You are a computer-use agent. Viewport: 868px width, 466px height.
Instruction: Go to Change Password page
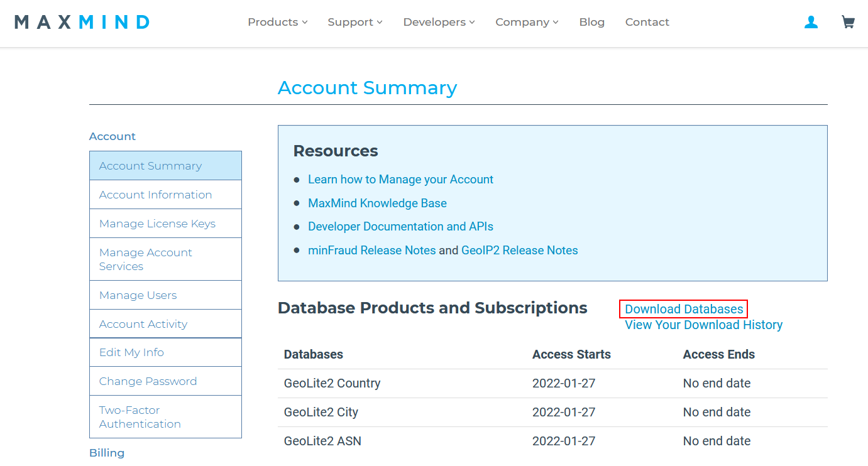(x=148, y=381)
